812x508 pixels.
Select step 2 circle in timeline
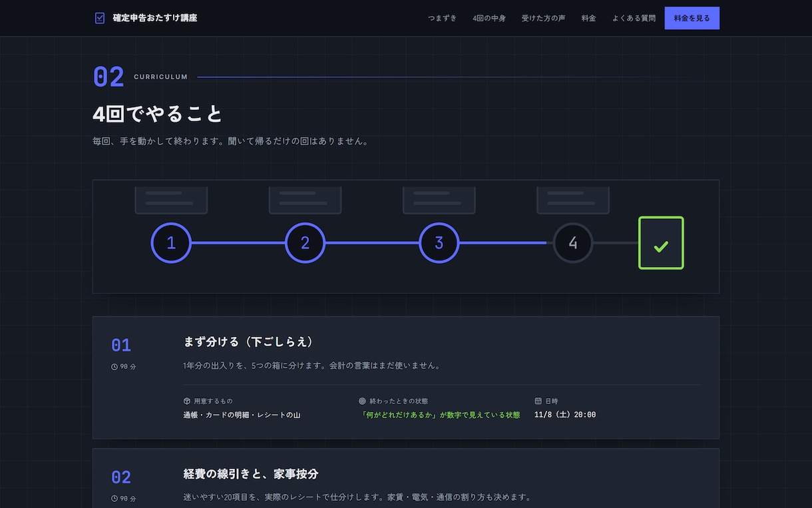click(x=305, y=243)
